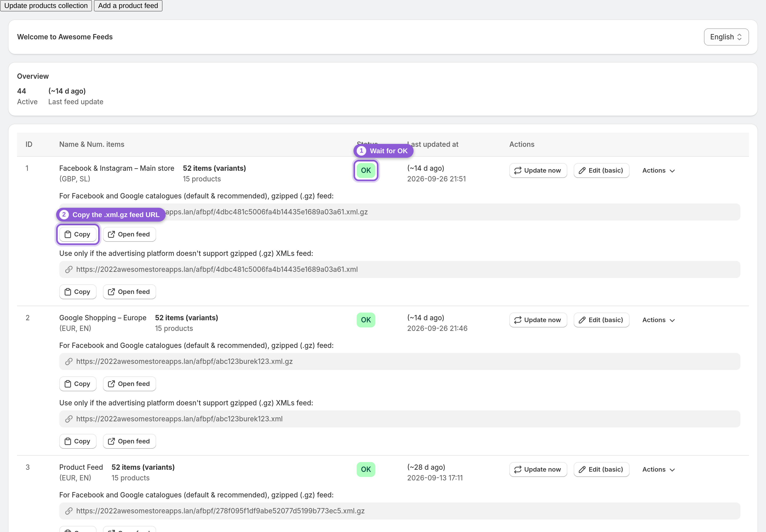Click 'Product Feed' feed name
The image size is (766, 532).
[81, 467]
